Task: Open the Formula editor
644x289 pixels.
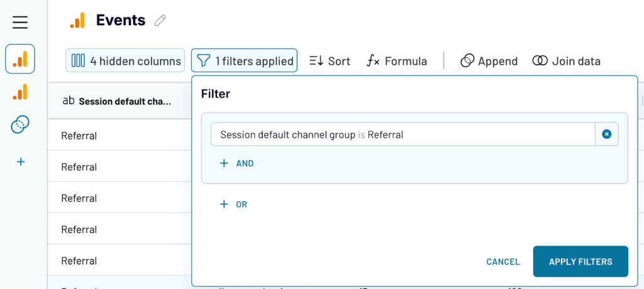Action: (396, 61)
